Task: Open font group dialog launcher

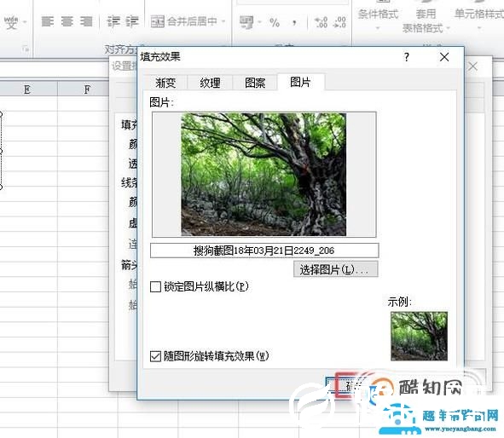Action: click(26, 49)
